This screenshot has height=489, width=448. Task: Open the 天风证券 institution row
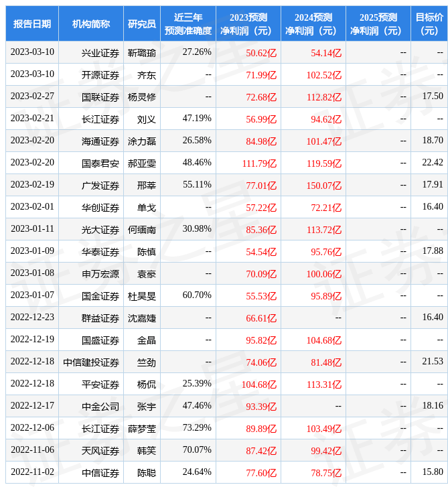pyautogui.click(x=100, y=451)
